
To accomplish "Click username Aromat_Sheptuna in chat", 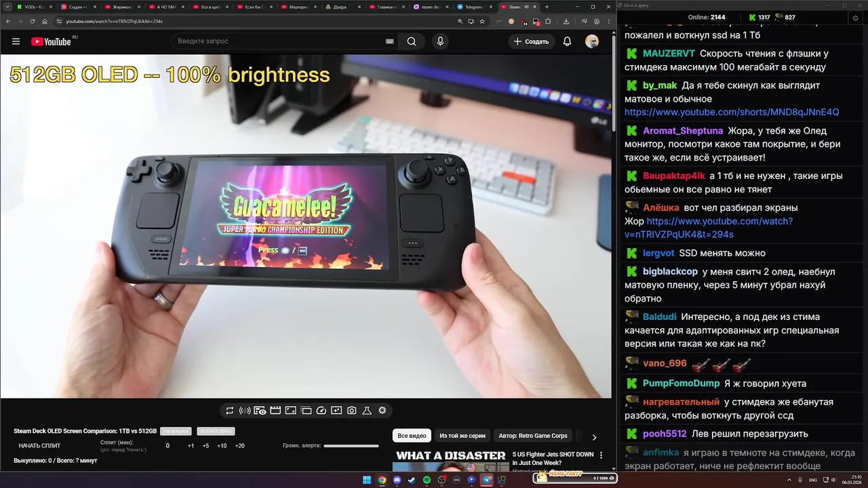I will pyautogui.click(x=683, y=131).
